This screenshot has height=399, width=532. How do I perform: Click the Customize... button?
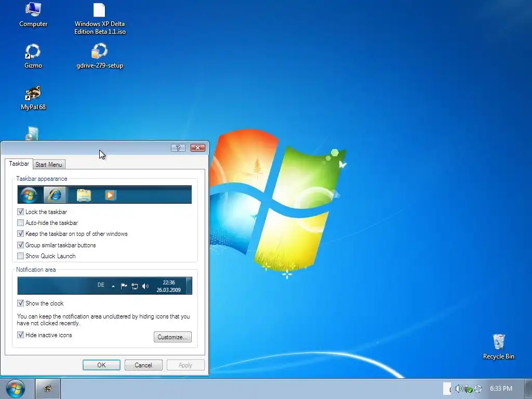click(x=172, y=337)
